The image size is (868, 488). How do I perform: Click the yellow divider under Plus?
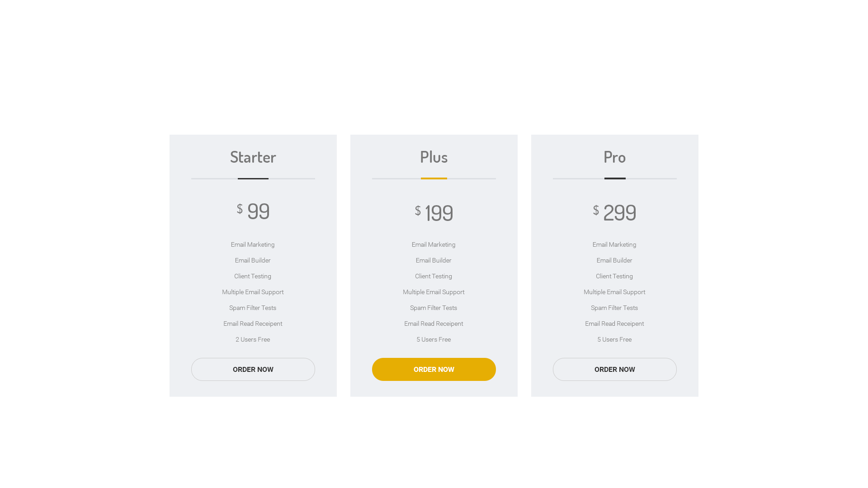point(434,178)
